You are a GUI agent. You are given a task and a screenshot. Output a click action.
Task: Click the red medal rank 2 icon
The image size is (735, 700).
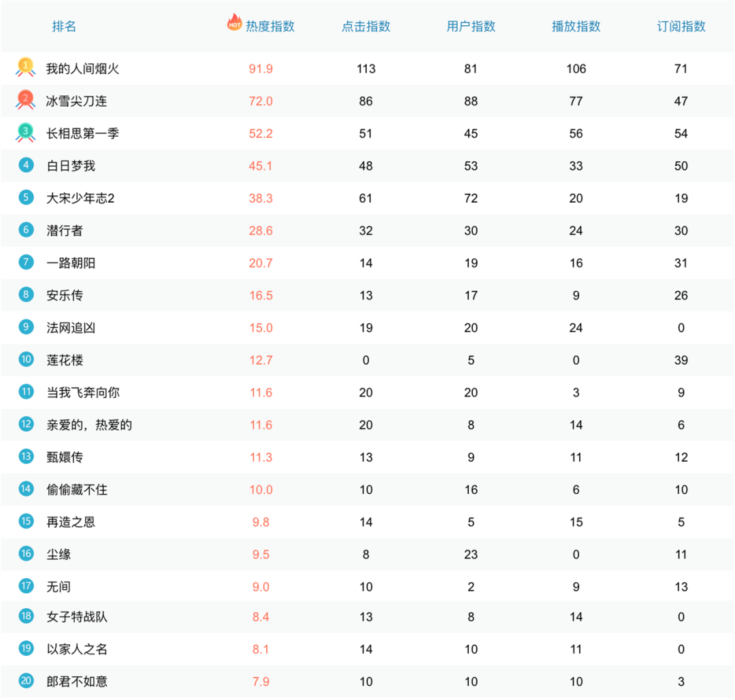point(25,100)
